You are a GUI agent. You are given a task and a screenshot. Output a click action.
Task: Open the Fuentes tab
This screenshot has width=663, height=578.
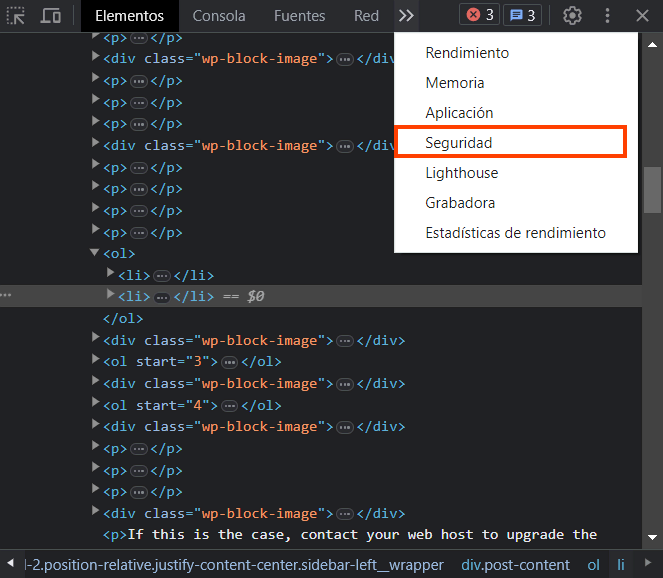click(x=299, y=16)
